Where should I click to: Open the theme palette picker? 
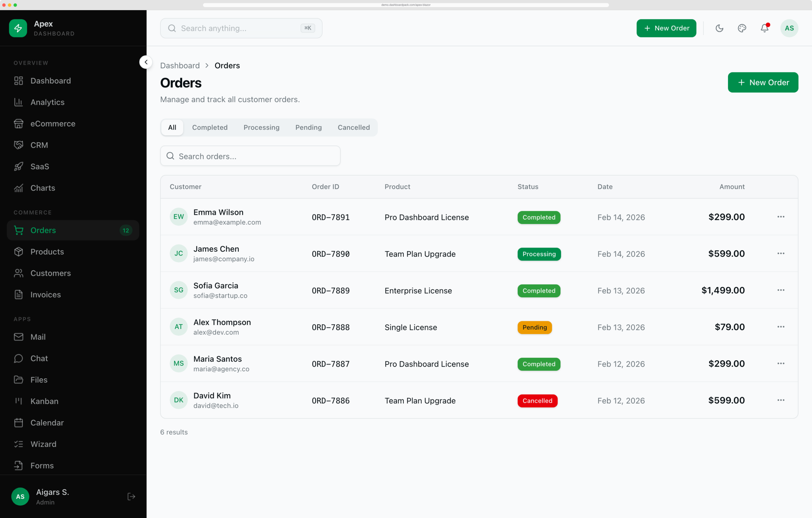click(x=742, y=28)
